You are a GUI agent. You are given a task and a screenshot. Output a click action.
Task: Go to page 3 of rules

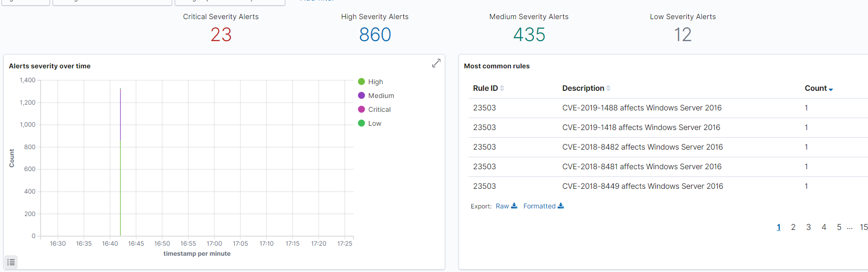click(808, 227)
